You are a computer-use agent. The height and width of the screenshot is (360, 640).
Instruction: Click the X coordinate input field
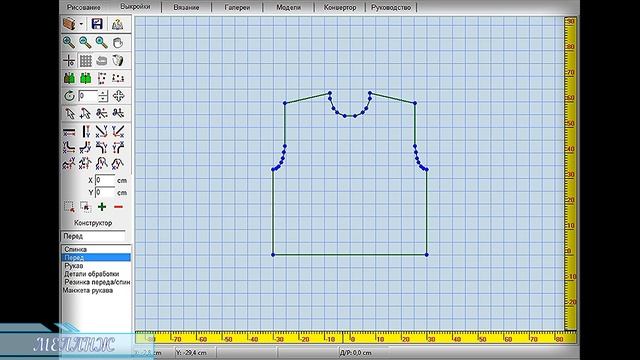[105, 180]
